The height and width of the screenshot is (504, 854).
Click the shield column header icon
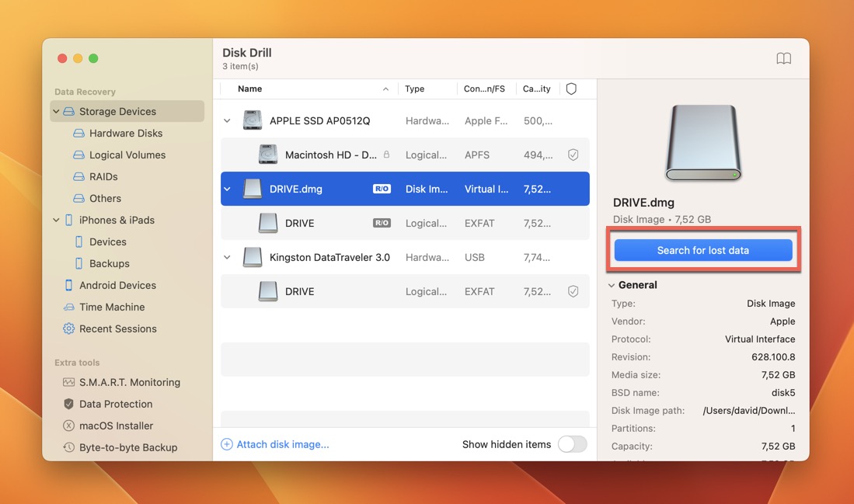click(571, 89)
